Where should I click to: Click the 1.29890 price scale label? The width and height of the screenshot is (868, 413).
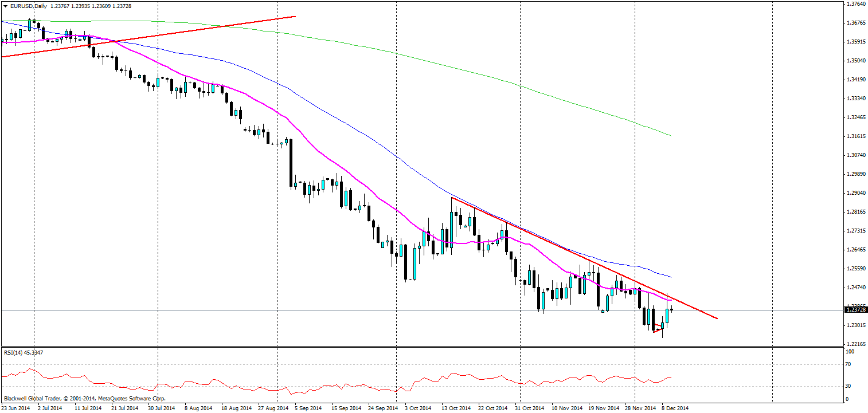tap(855, 174)
